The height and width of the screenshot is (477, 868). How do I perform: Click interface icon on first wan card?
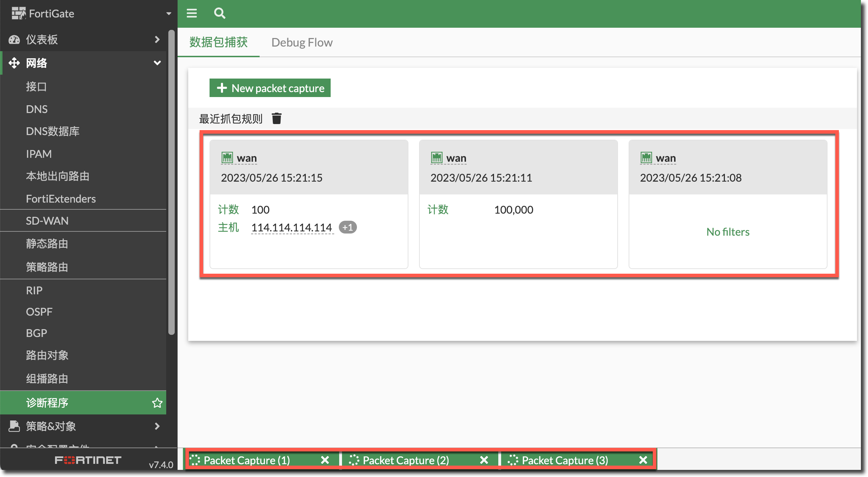pyautogui.click(x=227, y=157)
